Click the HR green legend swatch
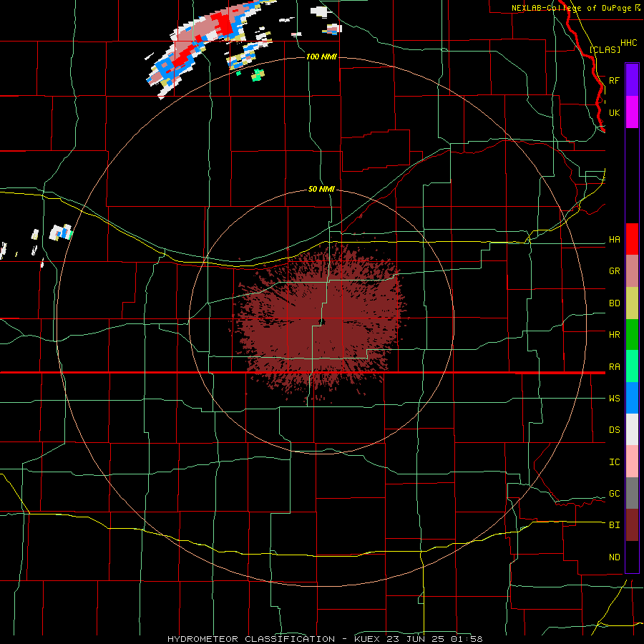The width and height of the screenshot is (644, 644). pyautogui.click(x=632, y=335)
